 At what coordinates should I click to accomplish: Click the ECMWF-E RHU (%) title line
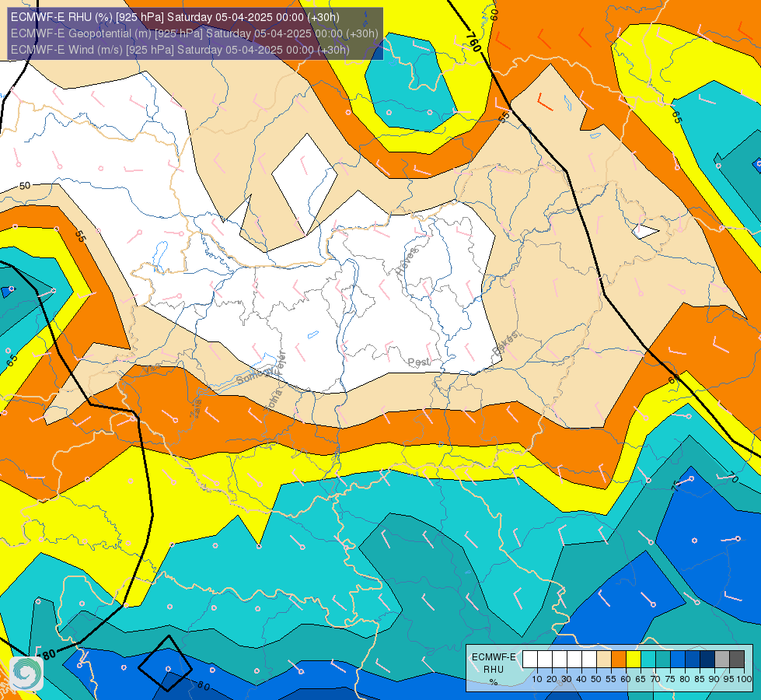tap(175, 17)
